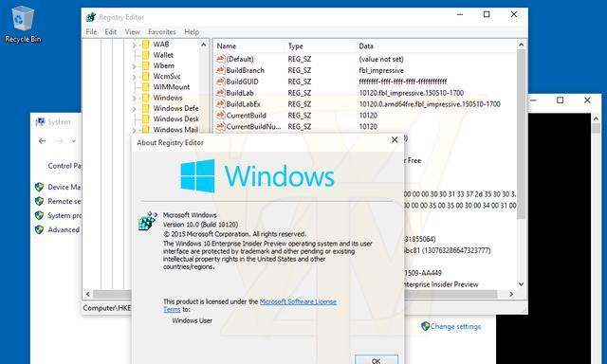
Task: Open the View menu in Registry Editor
Action: pos(132,31)
